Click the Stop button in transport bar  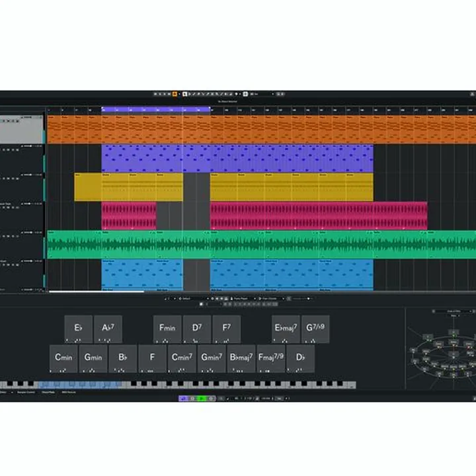pyautogui.click(x=192, y=398)
